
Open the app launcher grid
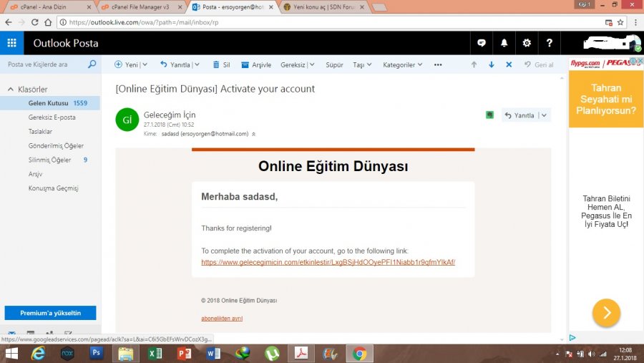[x=12, y=43]
